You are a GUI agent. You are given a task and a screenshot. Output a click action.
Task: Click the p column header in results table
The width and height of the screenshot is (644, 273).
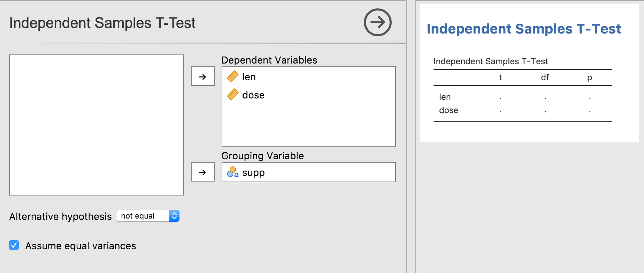[589, 78]
